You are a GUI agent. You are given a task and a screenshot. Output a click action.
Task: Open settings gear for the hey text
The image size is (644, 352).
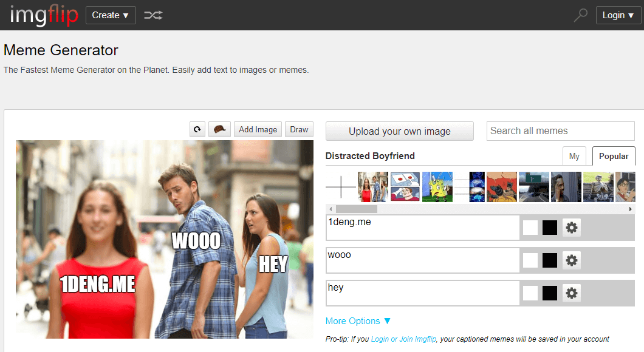pos(571,293)
